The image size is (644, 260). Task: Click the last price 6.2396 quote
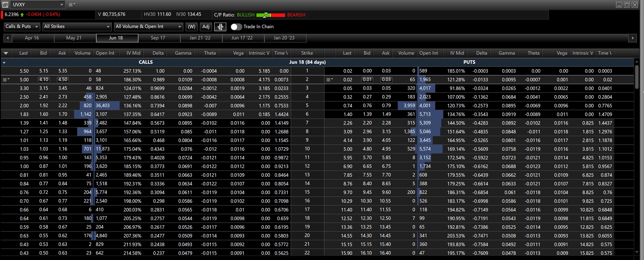pos(11,14)
